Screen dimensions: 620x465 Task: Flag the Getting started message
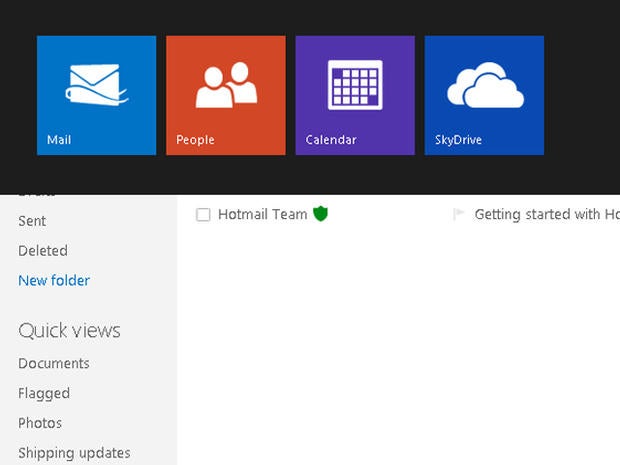458,214
